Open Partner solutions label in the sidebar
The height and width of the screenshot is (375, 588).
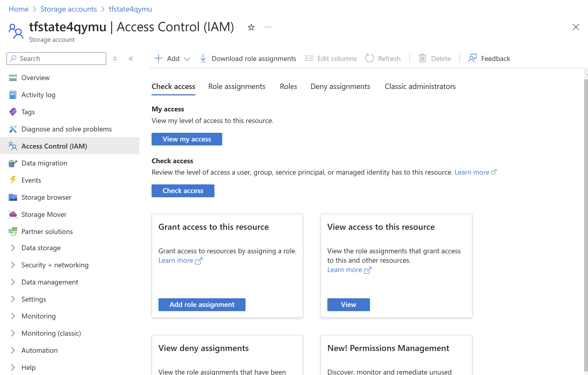47,232
